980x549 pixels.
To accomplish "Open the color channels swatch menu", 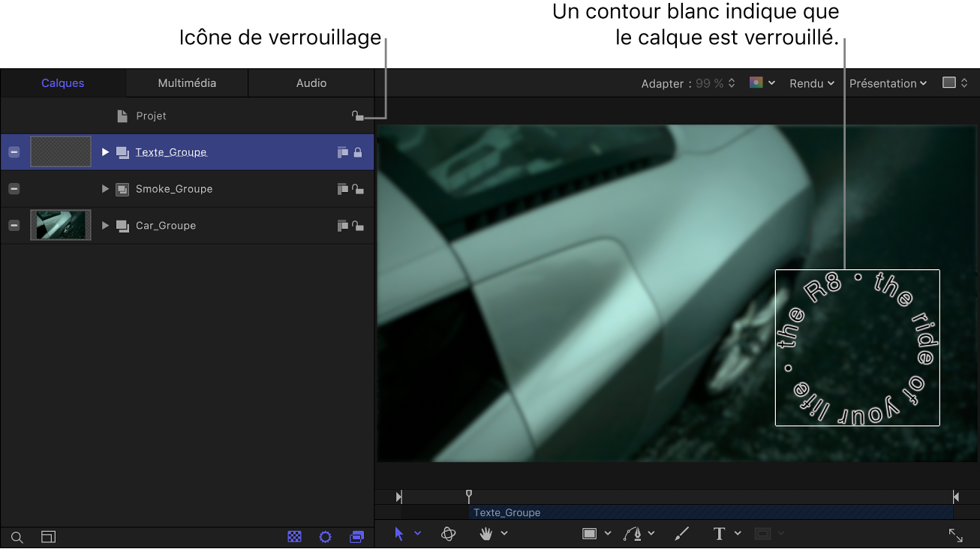I will pos(762,83).
